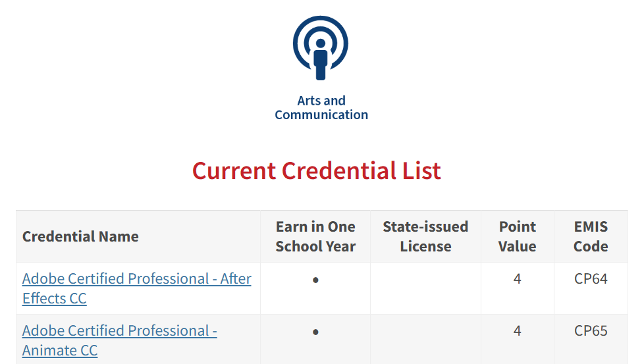Click the empty State-issued License cell for After Effects
The height and width of the screenshot is (364, 644).
425,288
